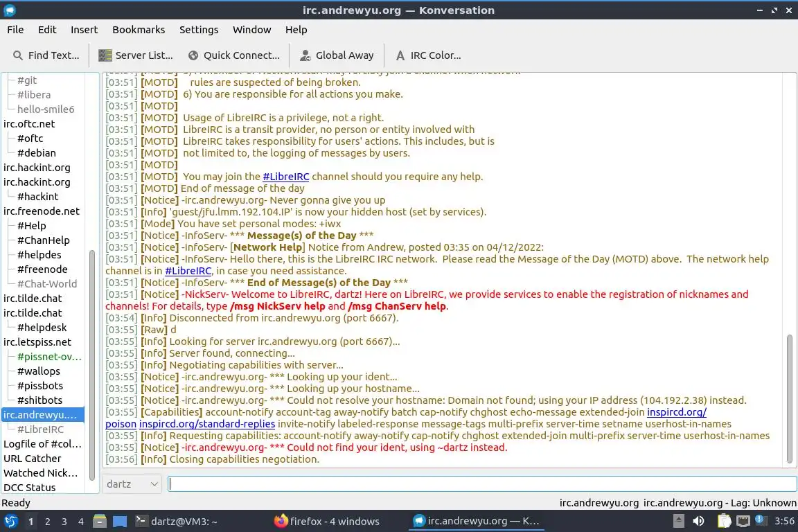
Task: Launch Quick Connect from the toolbar
Action: click(233, 55)
